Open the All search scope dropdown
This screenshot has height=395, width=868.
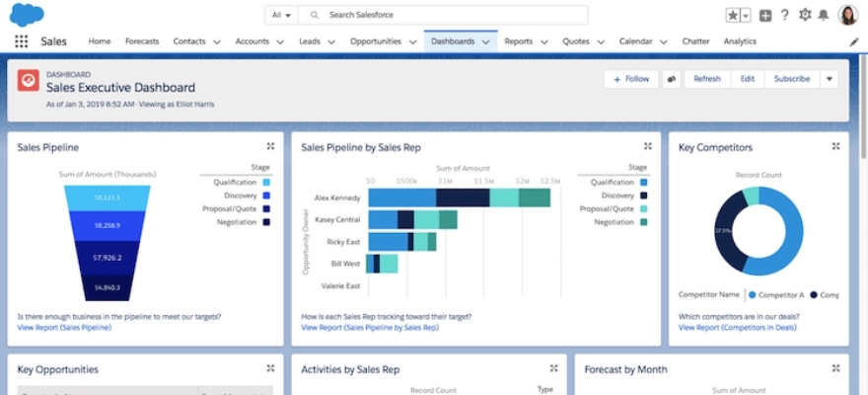[282, 16]
